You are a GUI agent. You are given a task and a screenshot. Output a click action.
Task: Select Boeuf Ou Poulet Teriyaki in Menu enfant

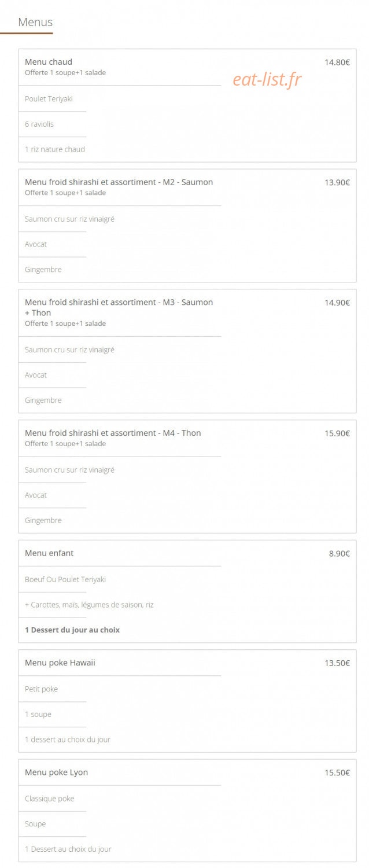[x=65, y=579]
